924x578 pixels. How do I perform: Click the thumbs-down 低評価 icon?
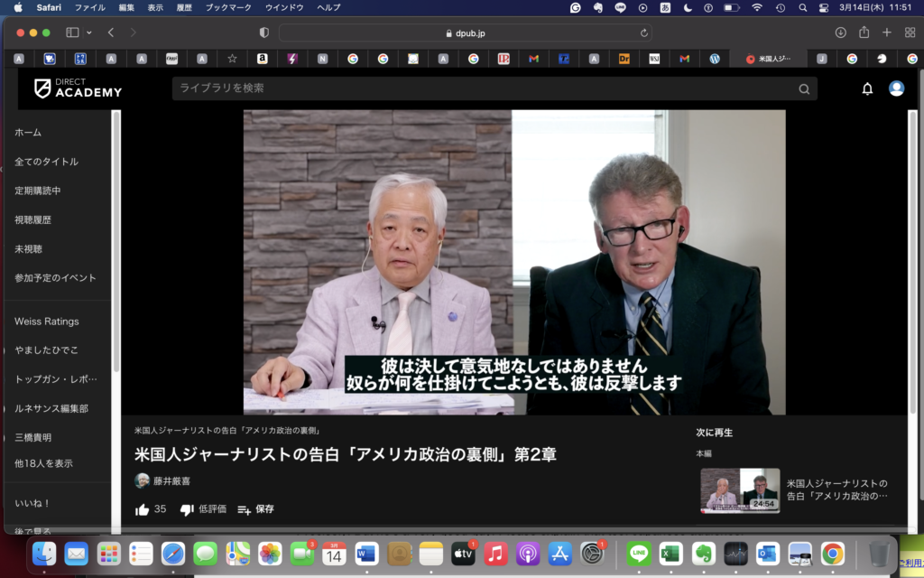188,509
